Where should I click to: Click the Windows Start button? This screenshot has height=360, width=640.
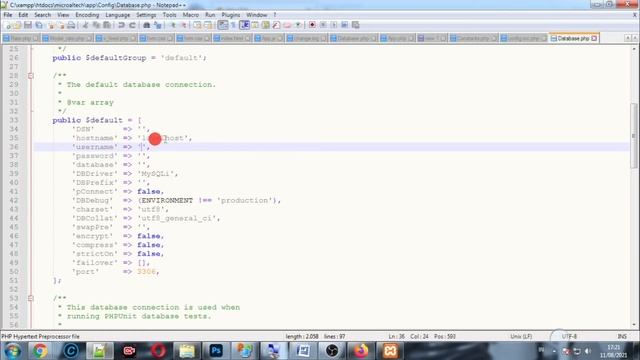click(13, 351)
